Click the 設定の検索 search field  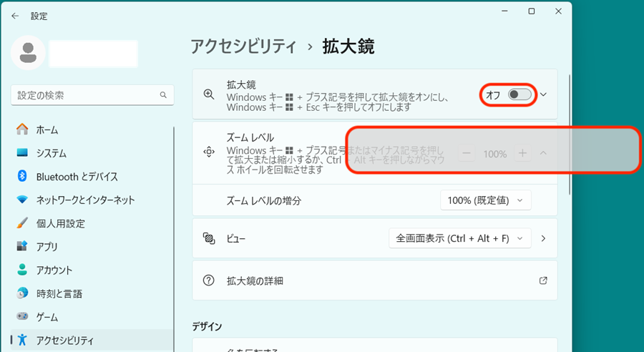[x=84, y=95]
